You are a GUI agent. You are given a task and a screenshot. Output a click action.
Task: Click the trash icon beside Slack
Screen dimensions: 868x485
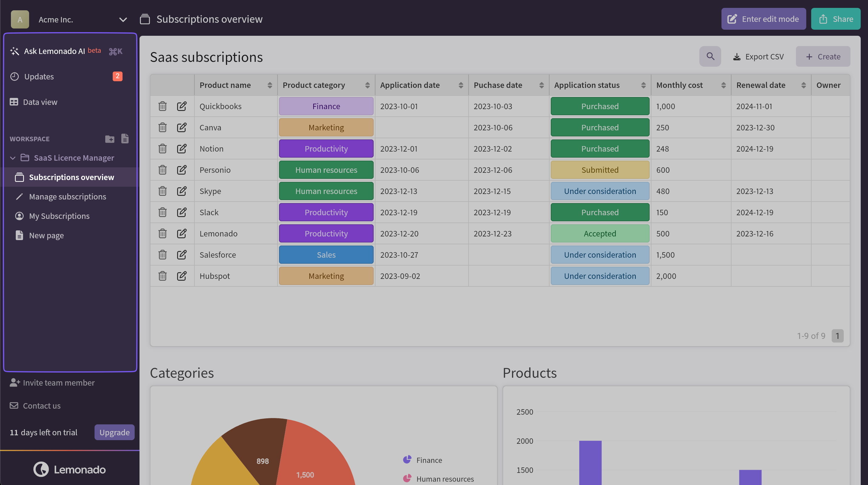[x=163, y=212]
